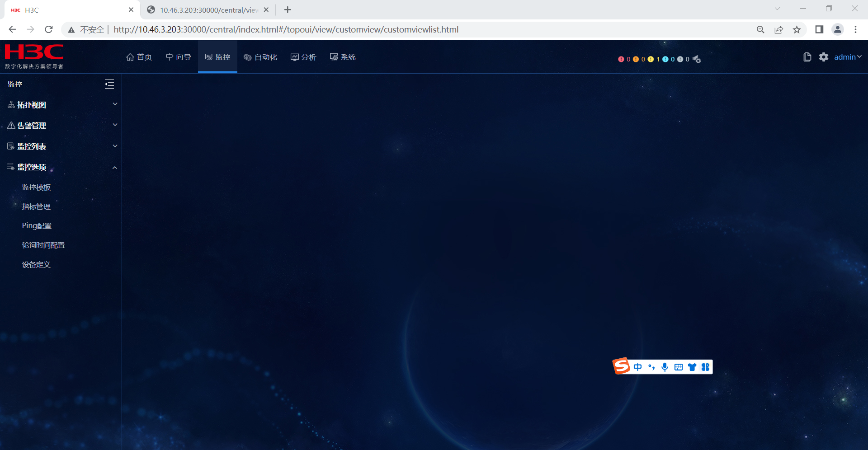Click the document copy icon in header
This screenshot has width=868, height=450.
coord(807,57)
